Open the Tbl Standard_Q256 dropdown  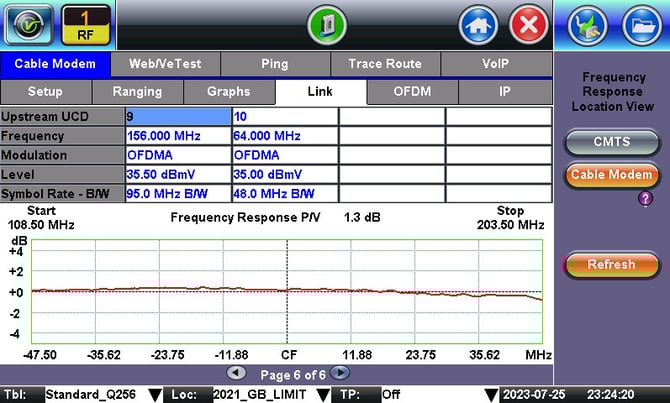coord(154,395)
